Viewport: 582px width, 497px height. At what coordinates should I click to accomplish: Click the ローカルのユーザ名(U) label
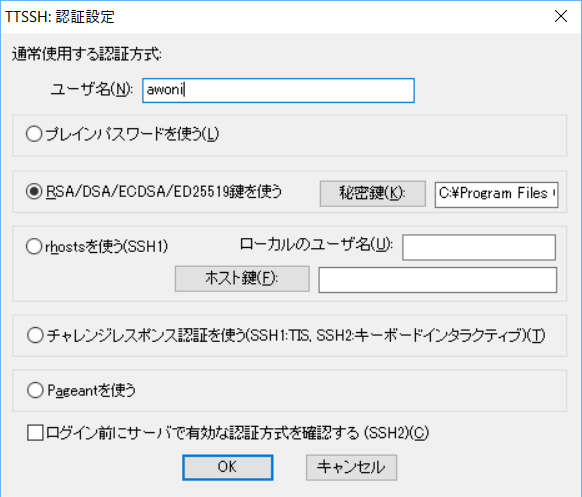coord(316,245)
